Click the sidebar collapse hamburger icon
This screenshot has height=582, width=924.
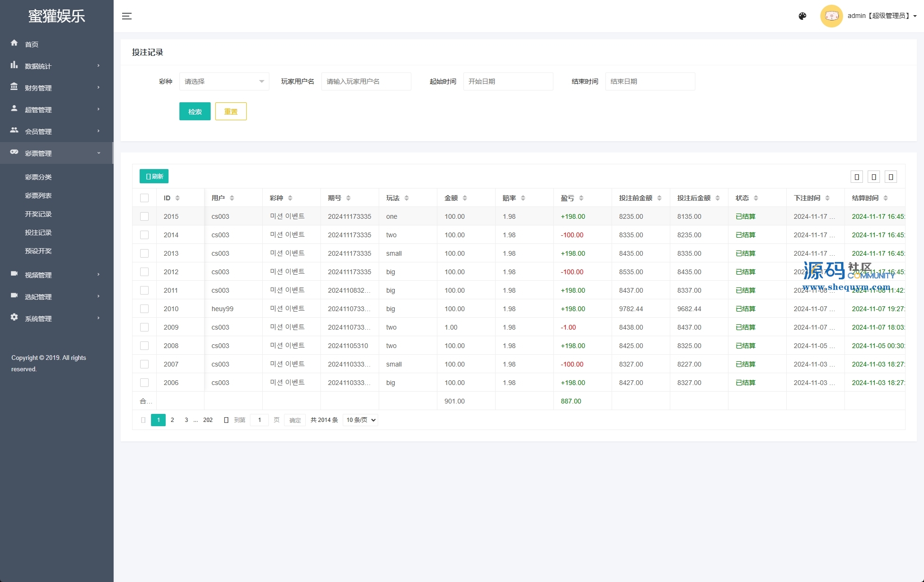click(x=127, y=16)
